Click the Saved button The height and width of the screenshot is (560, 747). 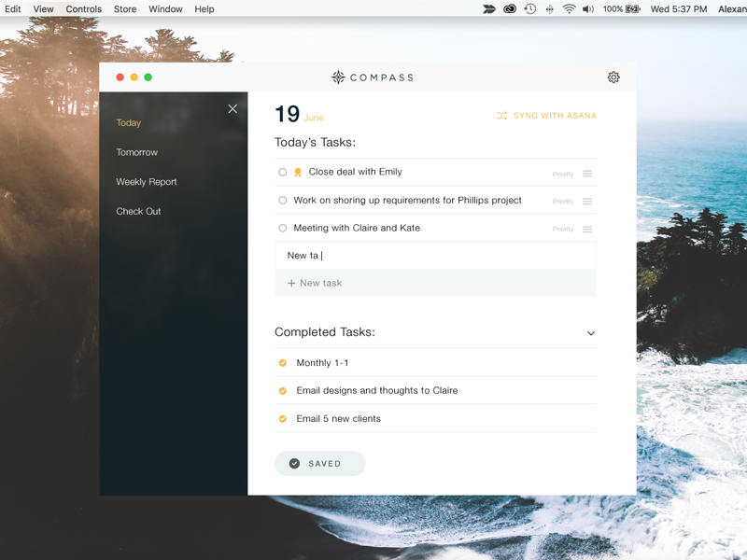point(319,464)
